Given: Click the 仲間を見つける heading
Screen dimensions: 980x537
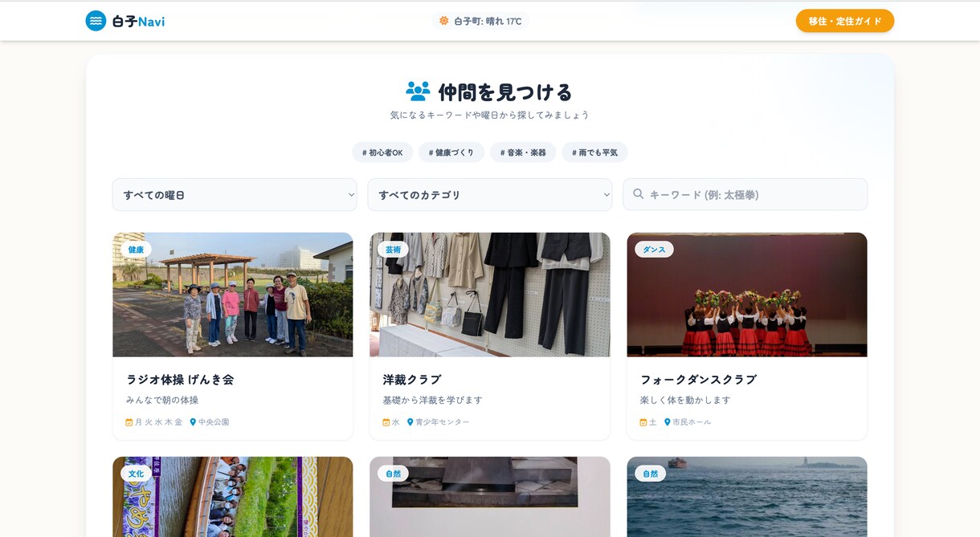Looking at the screenshot, I should point(505,92).
